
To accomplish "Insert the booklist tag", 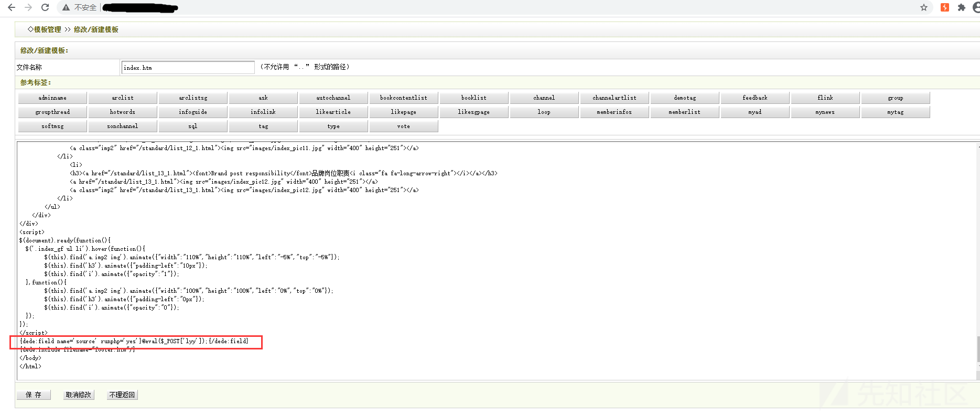I will point(474,98).
